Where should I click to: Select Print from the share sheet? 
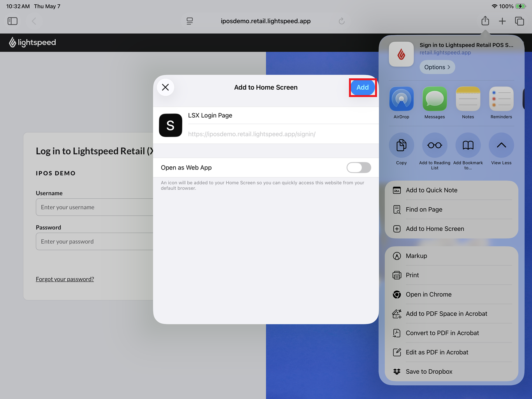click(x=451, y=275)
